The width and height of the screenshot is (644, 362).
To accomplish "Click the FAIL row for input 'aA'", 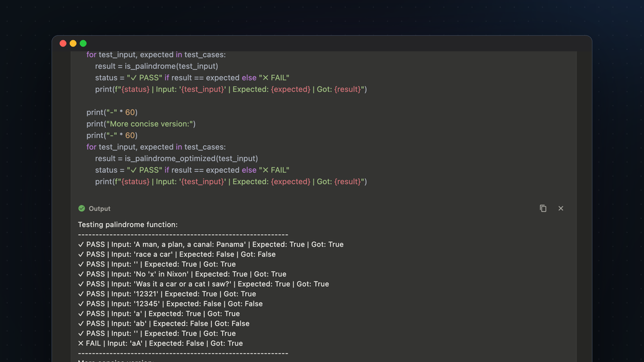I will [x=160, y=343].
